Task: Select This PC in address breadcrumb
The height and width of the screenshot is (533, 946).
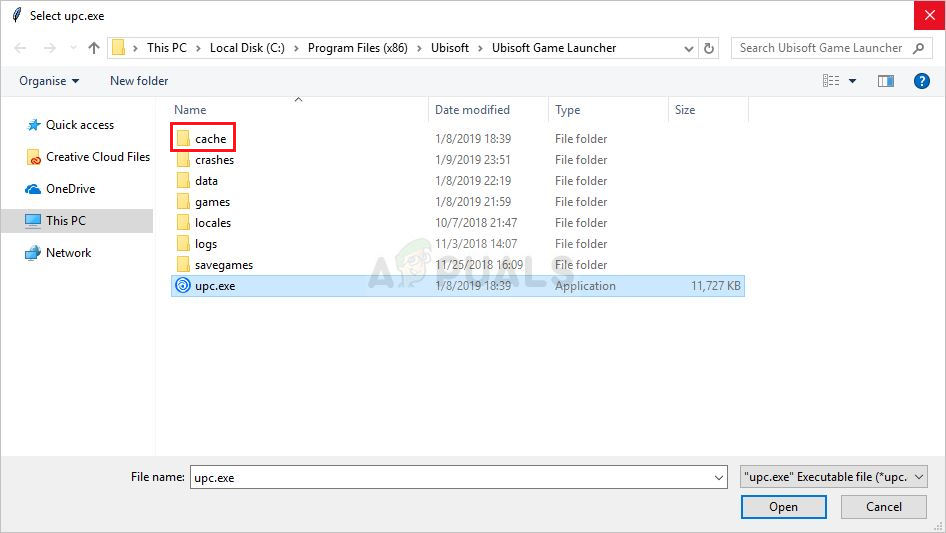Action: coord(167,48)
